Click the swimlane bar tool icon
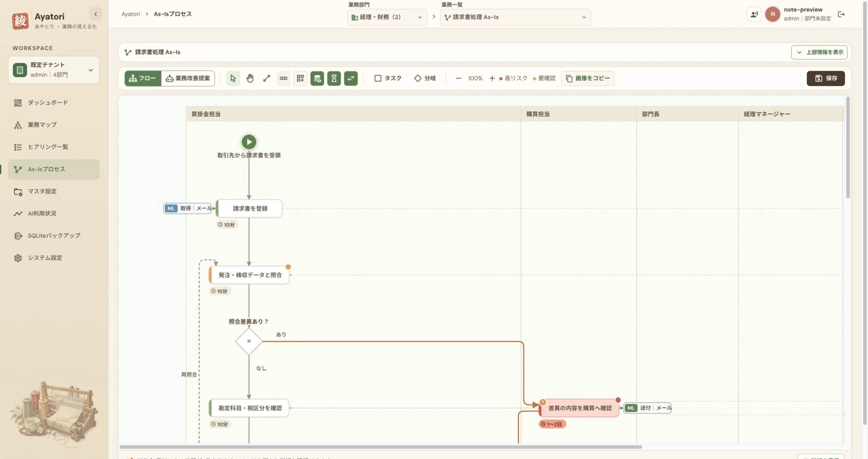 point(284,78)
